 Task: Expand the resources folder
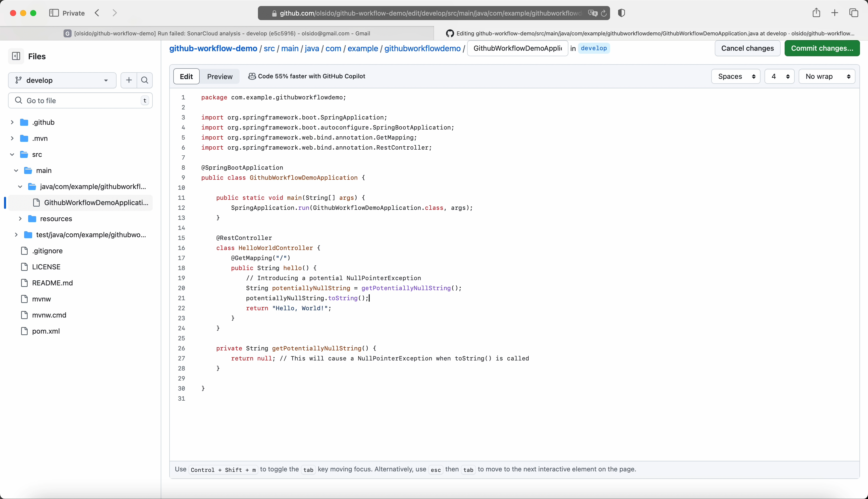click(20, 219)
